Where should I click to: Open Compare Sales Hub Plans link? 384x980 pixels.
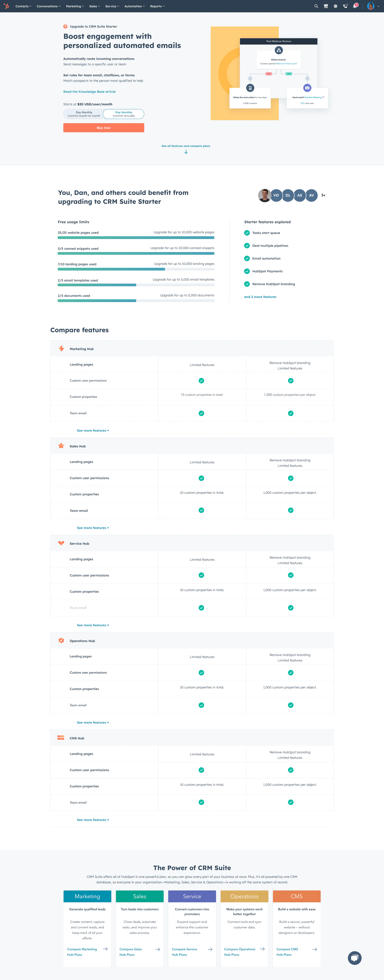[x=131, y=952]
